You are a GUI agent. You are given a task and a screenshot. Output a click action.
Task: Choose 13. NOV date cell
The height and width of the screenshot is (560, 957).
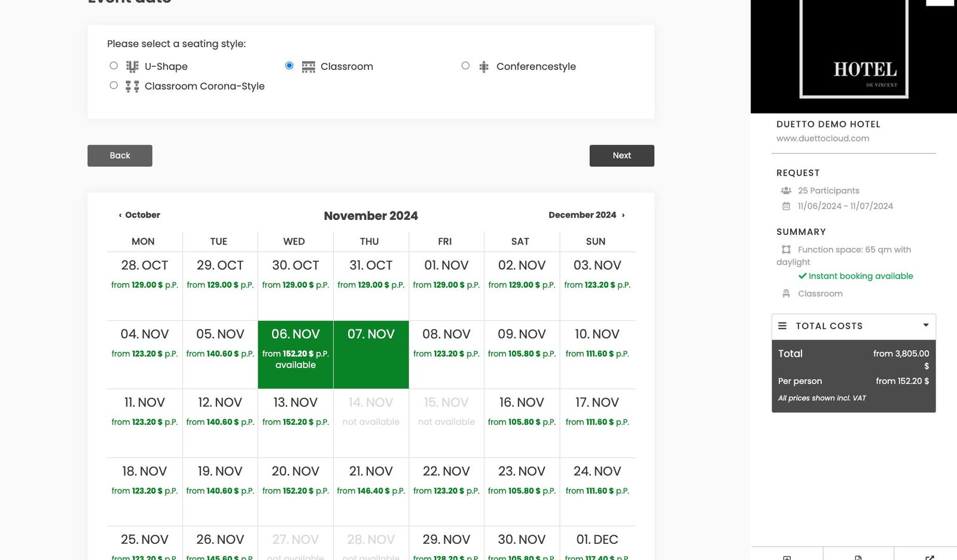[x=295, y=423]
